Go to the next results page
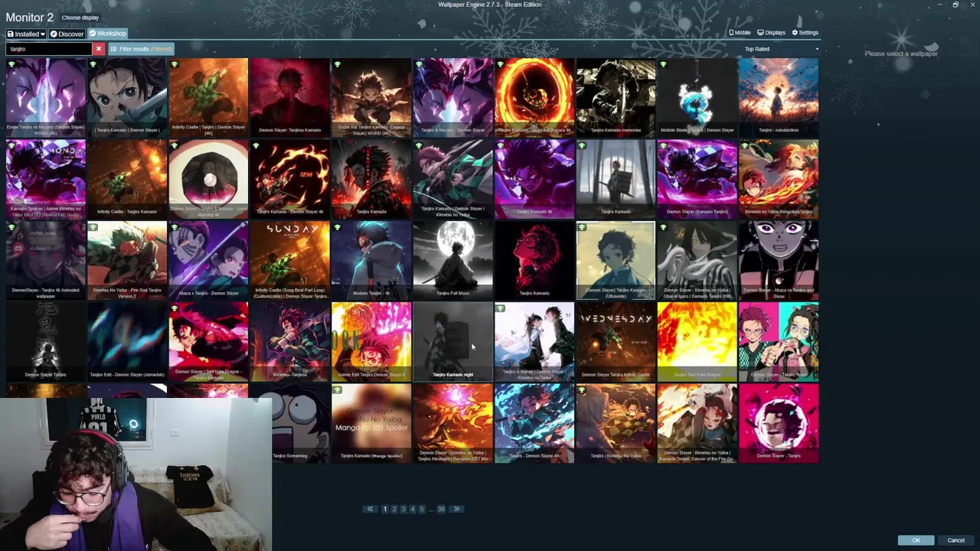 456,509
